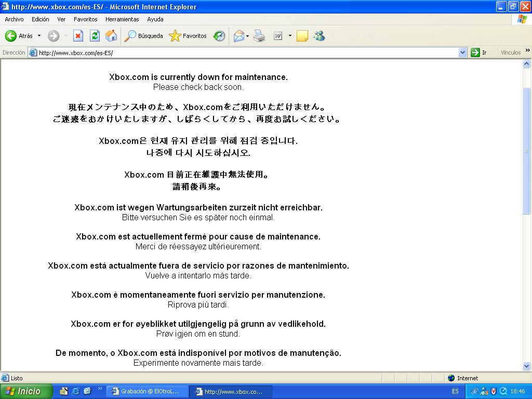Click the 18:46 taskbar clock
Image resolution: width=532 pixels, height=399 pixels.
(517, 391)
